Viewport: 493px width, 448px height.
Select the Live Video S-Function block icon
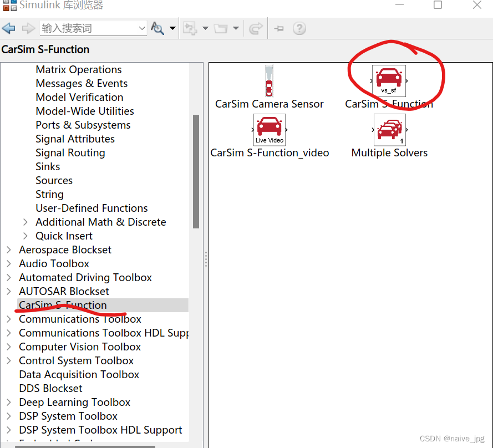pyautogui.click(x=270, y=130)
